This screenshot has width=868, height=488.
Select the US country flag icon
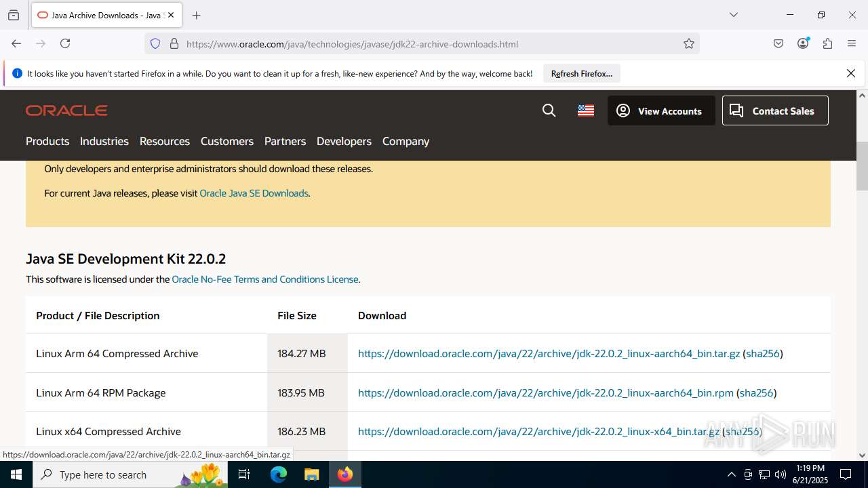pyautogui.click(x=586, y=110)
